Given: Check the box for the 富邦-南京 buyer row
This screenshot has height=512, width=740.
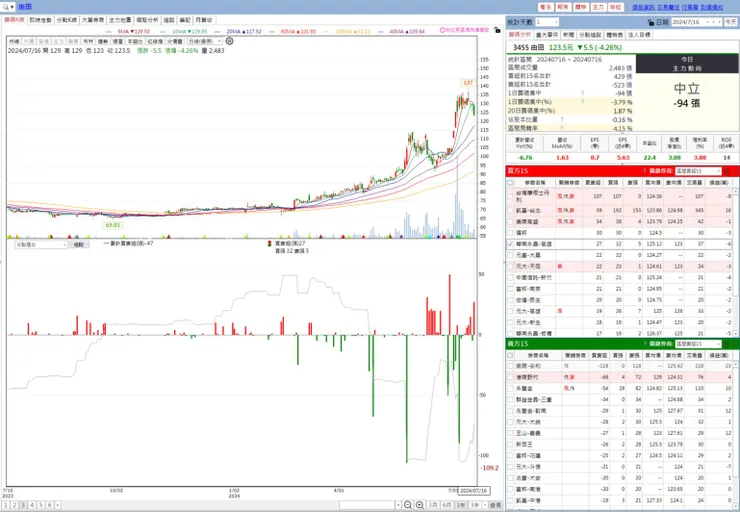Looking at the screenshot, I should click(x=510, y=289).
